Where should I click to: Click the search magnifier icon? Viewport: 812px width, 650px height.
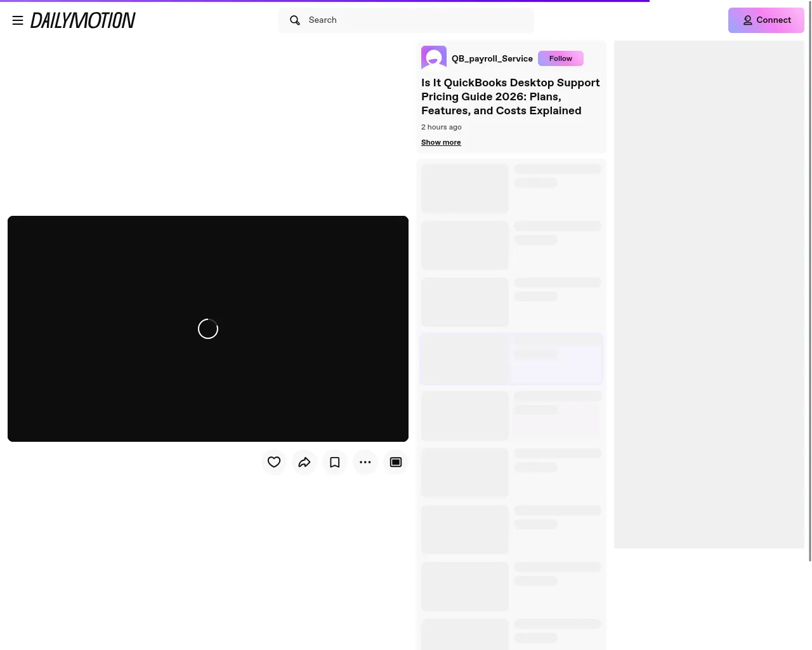pyautogui.click(x=295, y=20)
